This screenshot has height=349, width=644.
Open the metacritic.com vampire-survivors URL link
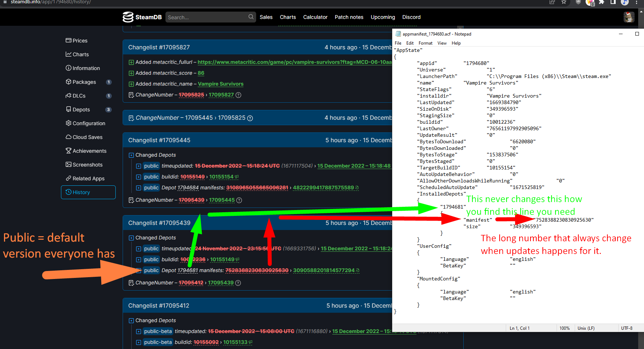295,62
